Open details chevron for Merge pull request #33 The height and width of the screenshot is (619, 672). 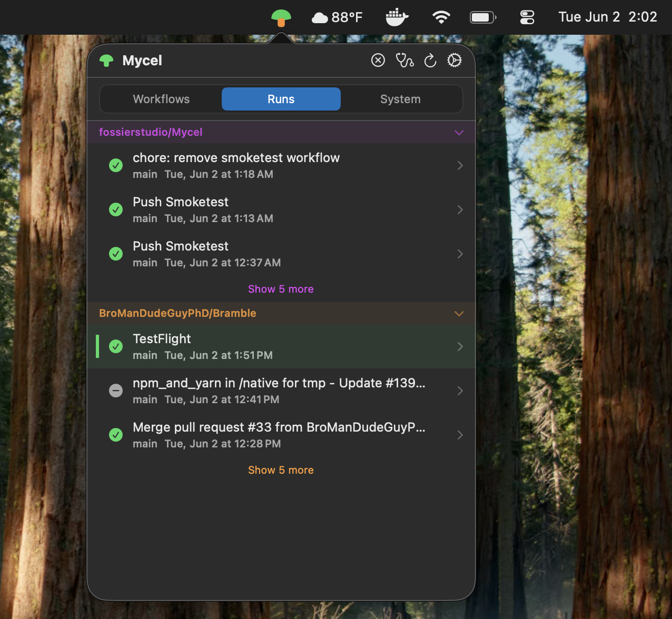point(460,435)
